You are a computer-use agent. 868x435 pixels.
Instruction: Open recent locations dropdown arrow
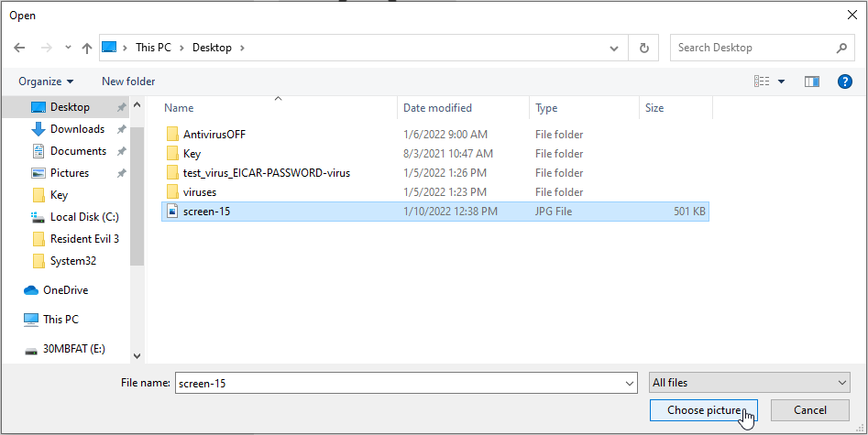pyautogui.click(x=68, y=48)
